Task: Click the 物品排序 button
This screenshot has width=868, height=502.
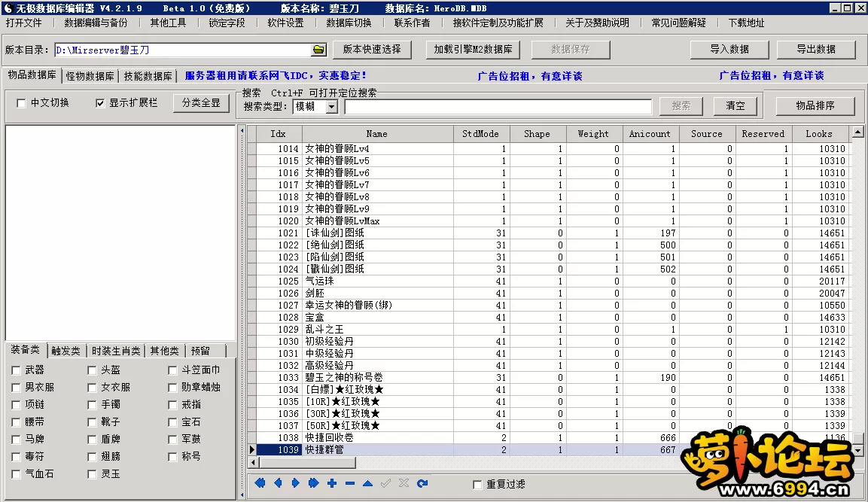Action: [815, 105]
